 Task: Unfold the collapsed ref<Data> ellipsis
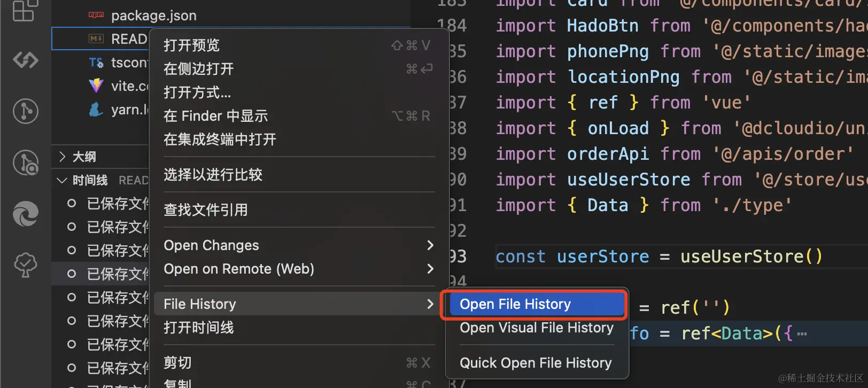click(x=802, y=334)
